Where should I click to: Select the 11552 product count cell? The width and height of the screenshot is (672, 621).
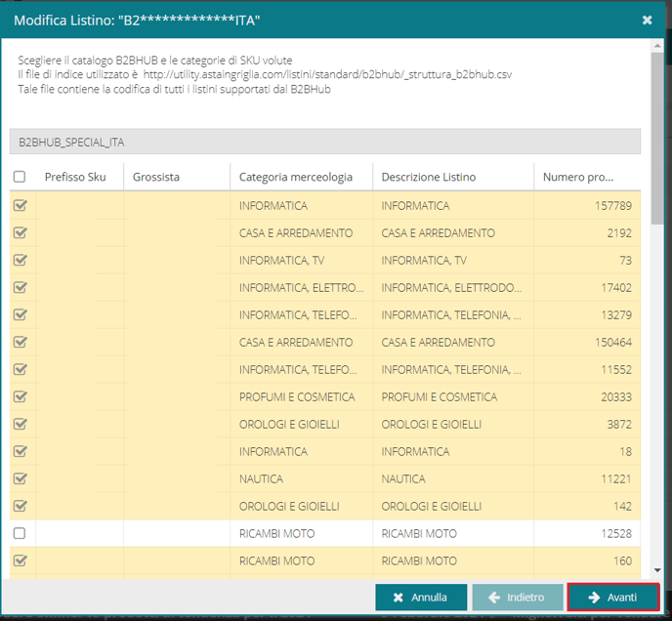587,369
